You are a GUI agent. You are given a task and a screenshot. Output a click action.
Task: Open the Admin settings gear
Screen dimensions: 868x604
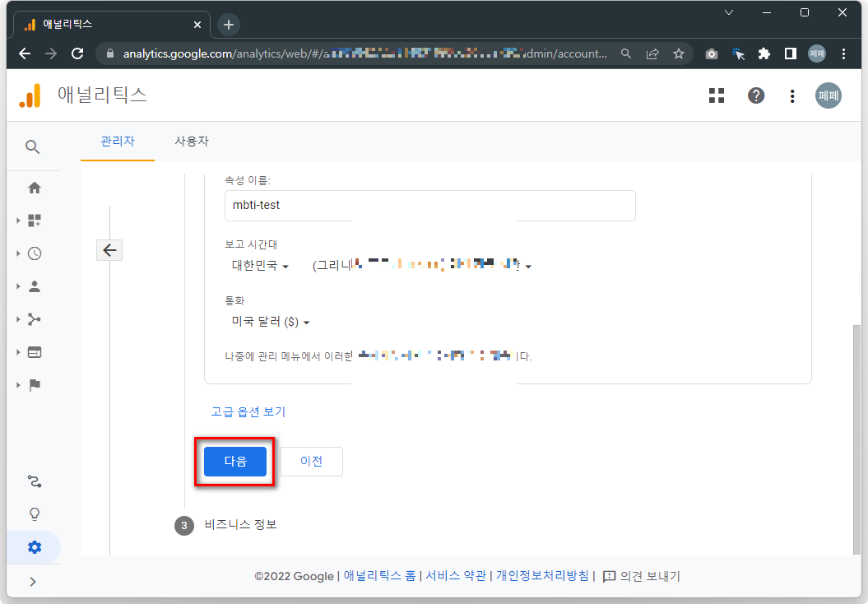tap(34, 546)
